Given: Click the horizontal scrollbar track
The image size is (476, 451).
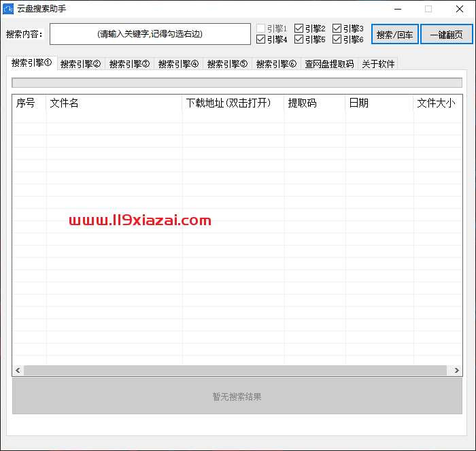Looking at the screenshot, I should click(x=235, y=370).
